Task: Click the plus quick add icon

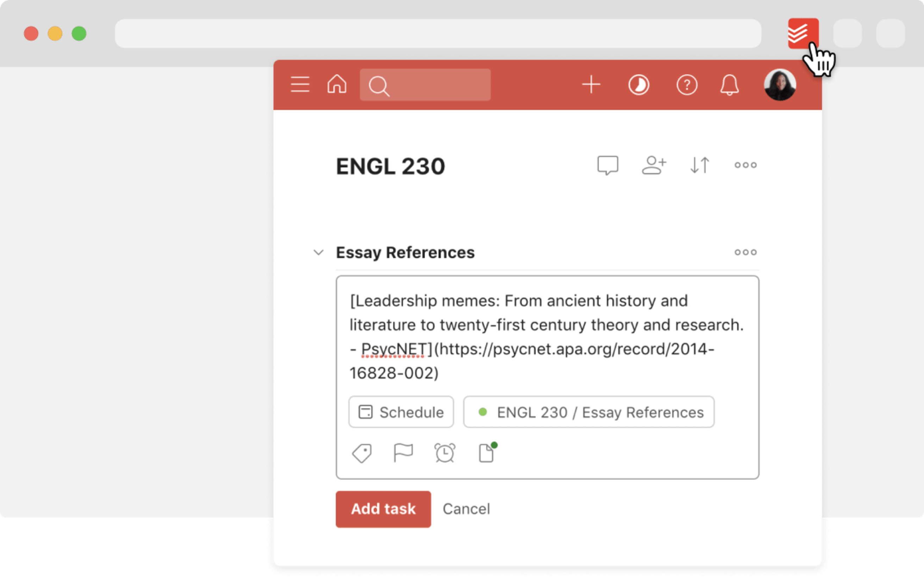Action: (591, 84)
